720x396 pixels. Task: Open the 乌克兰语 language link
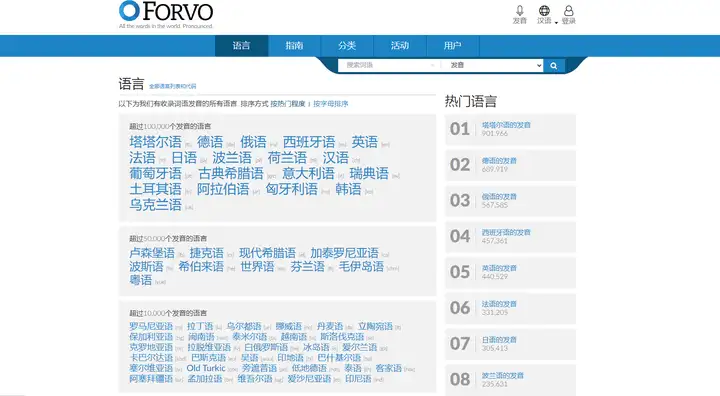coord(156,204)
